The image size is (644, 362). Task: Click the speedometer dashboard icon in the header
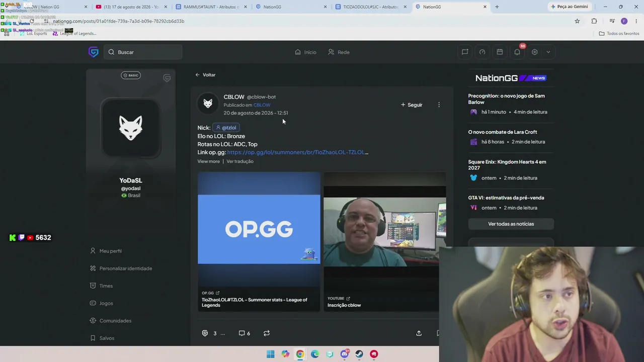pos(482,52)
